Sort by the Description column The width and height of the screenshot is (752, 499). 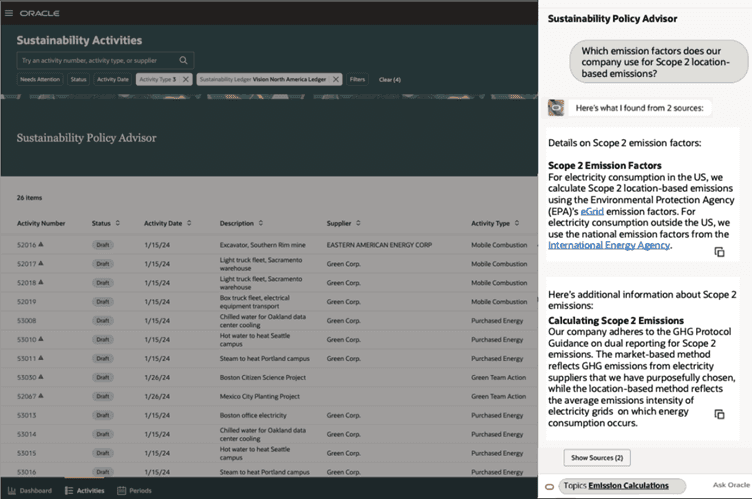pyautogui.click(x=261, y=223)
